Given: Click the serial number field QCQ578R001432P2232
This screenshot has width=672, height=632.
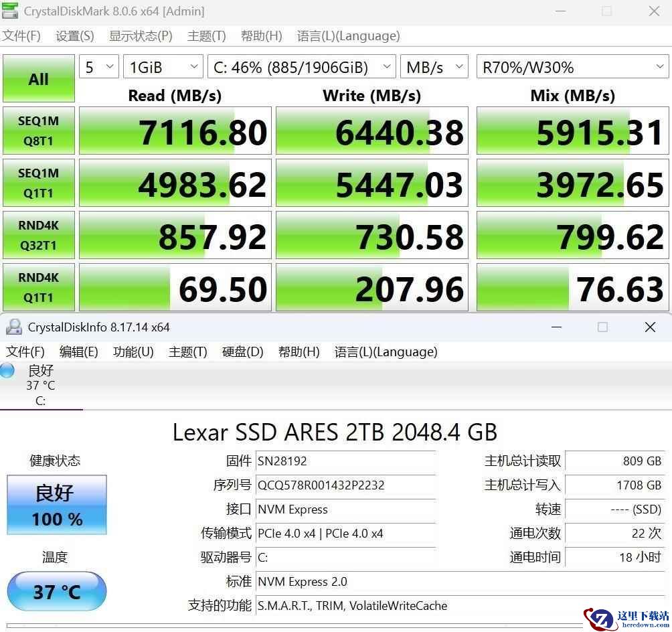Looking at the screenshot, I should pyautogui.click(x=345, y=485).
